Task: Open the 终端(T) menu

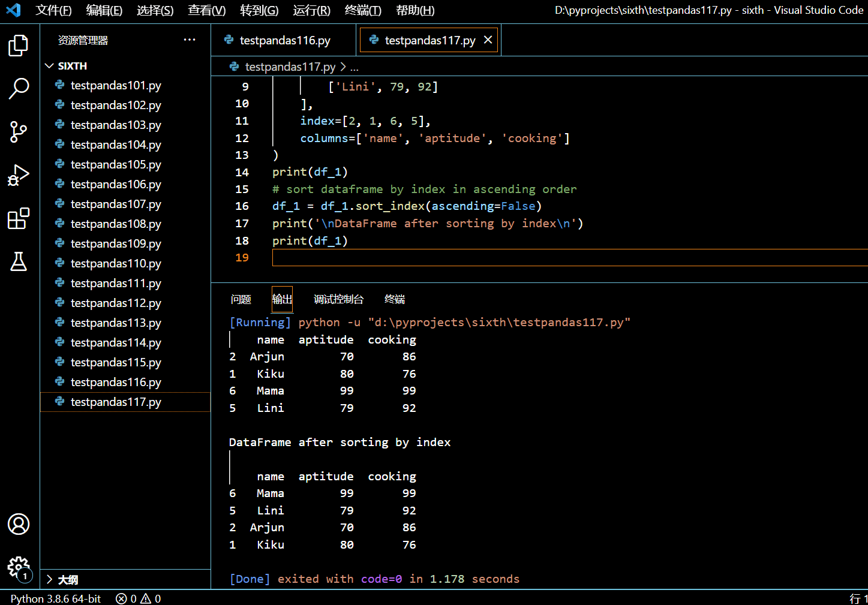Action: tap(363, 10)
